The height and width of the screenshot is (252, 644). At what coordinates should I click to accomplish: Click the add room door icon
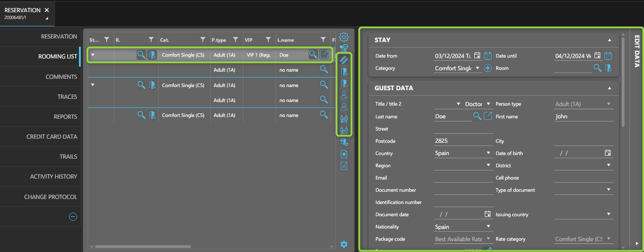[344, 72]
